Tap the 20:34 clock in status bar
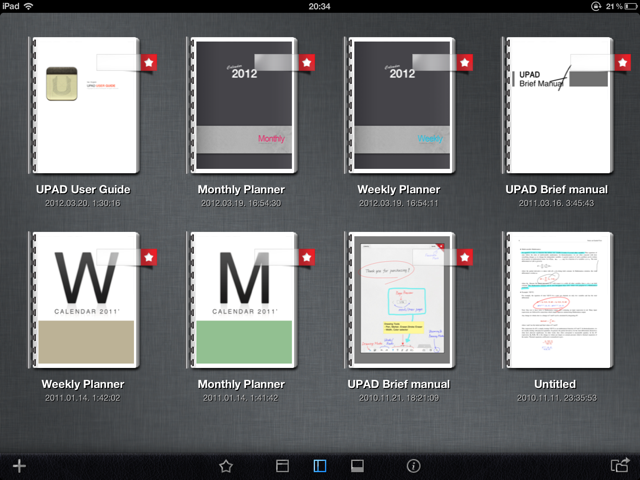 pyautogui.click(x=319, y=6)
